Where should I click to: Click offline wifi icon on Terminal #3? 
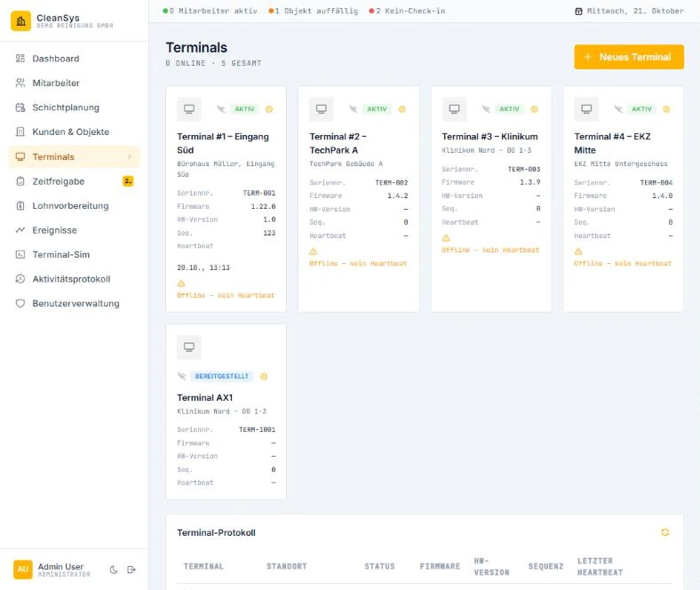(x=486, y=109)
